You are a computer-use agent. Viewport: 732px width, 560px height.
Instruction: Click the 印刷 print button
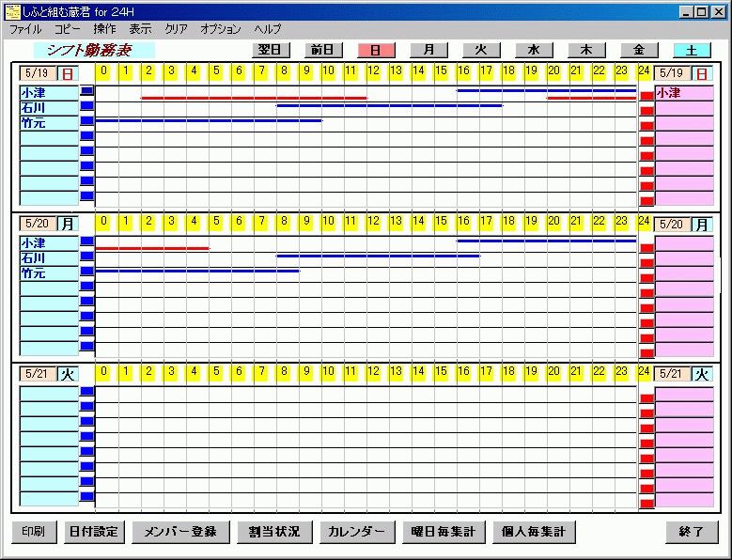[34, 532]
